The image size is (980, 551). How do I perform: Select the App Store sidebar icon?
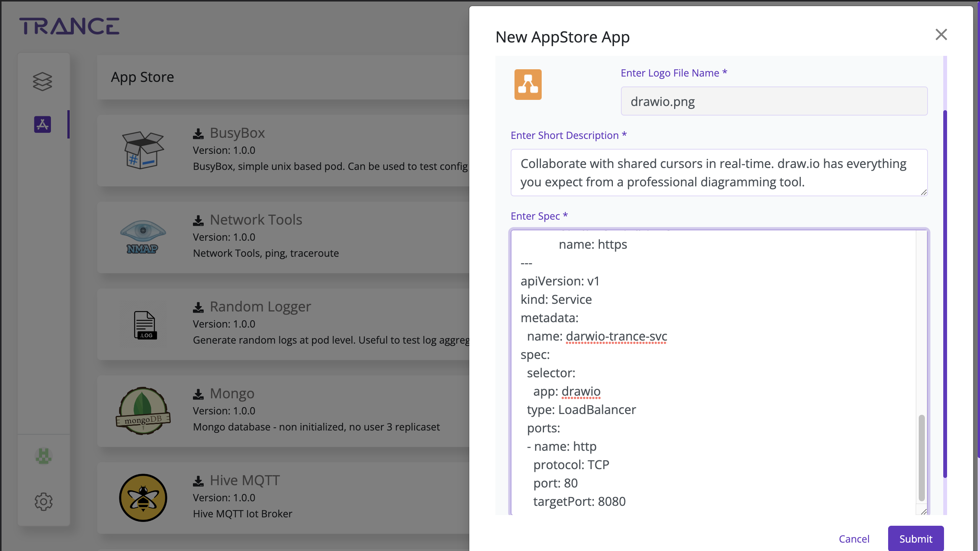point(42,124)
